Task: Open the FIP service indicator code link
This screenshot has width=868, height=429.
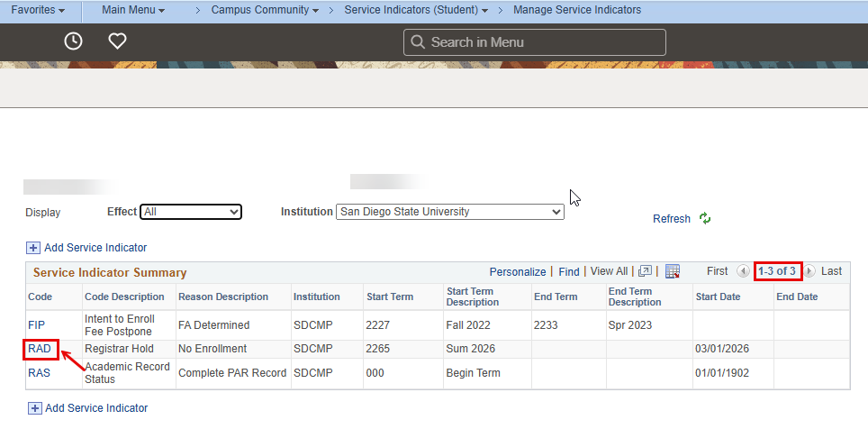Action: (37, 325)
